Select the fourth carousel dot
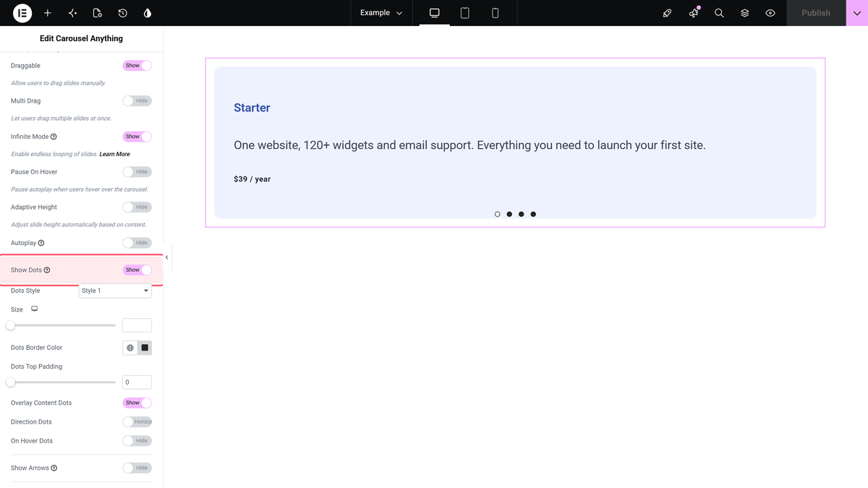The width and height of the screenshot is (868, 488). coord(533,214)
